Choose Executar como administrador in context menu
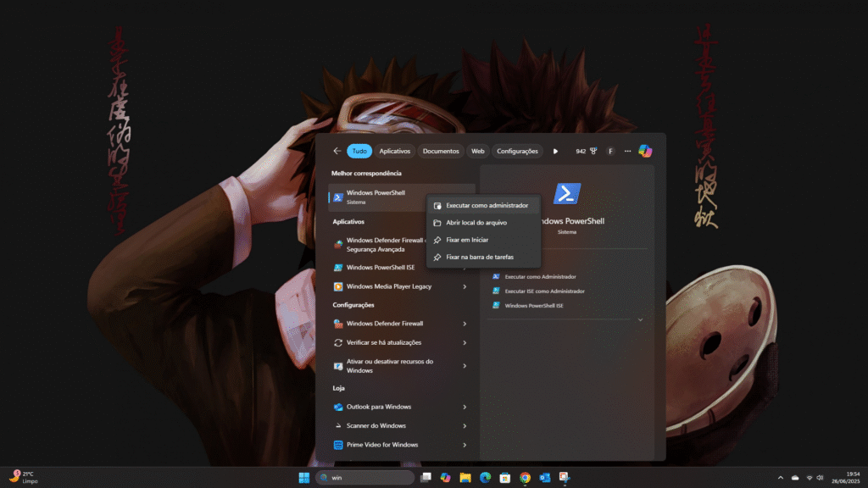The height and width of the screenshot is (488, 868). 483,205
